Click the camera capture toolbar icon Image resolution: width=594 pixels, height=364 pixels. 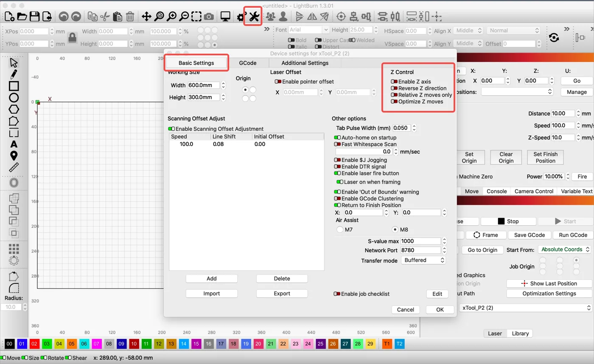(209, 17)
